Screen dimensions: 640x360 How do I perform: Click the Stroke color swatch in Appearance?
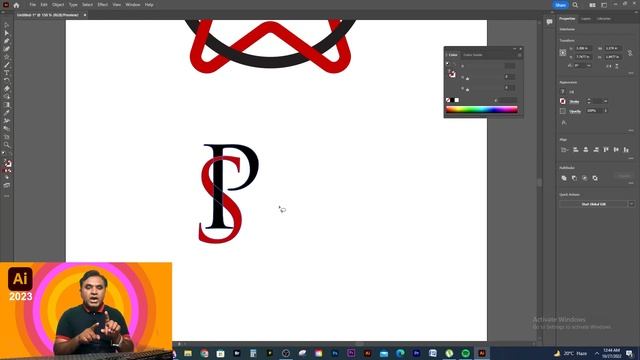coord(563,101)
